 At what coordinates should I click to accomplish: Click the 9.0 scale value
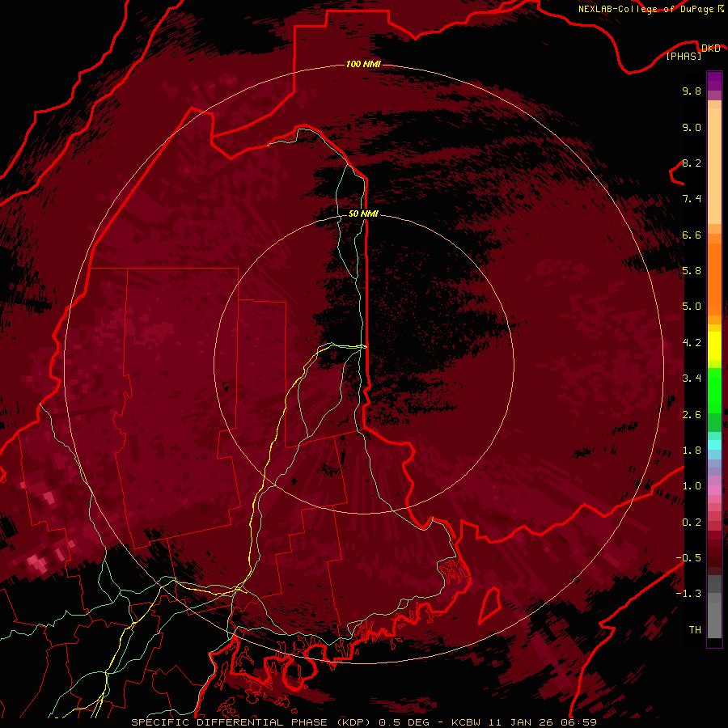pos(692,127)
